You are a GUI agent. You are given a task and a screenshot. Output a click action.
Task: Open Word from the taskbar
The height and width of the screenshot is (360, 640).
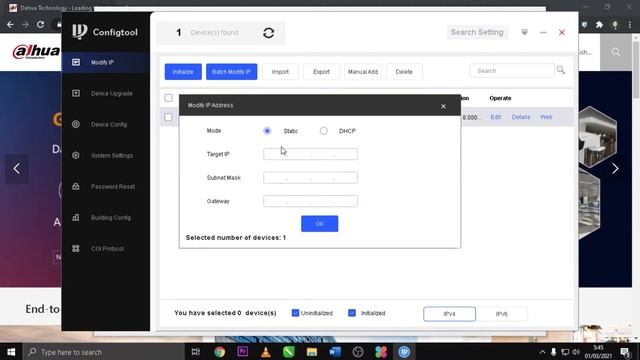coord(335,352)
